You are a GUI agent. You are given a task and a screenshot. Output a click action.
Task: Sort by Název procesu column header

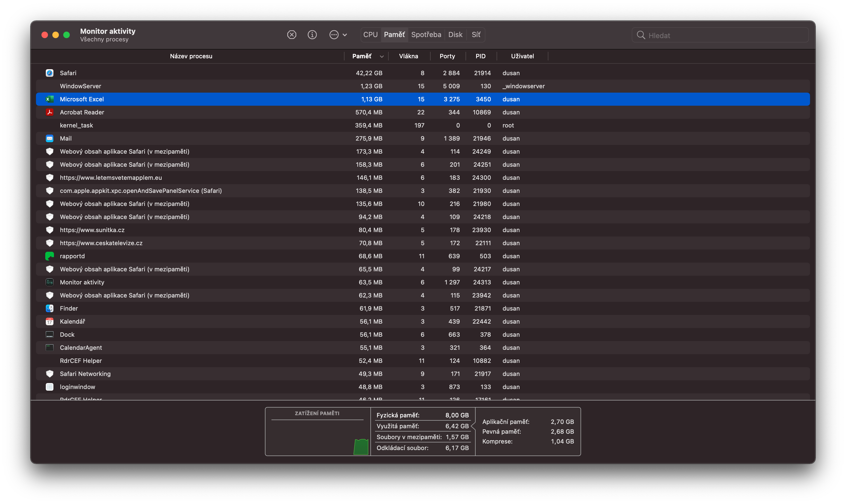point(191,56)
